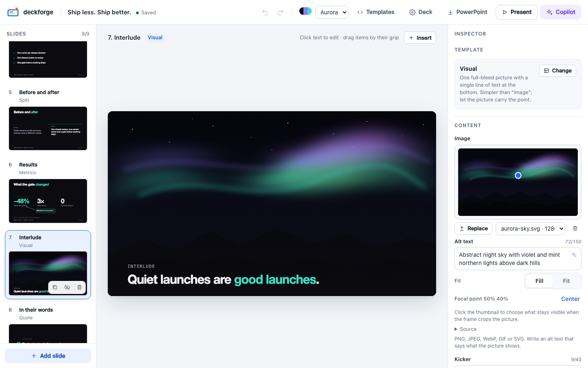Click the undo arrow icon
Viewport: 588px width, 368px height.
[265, 12]
